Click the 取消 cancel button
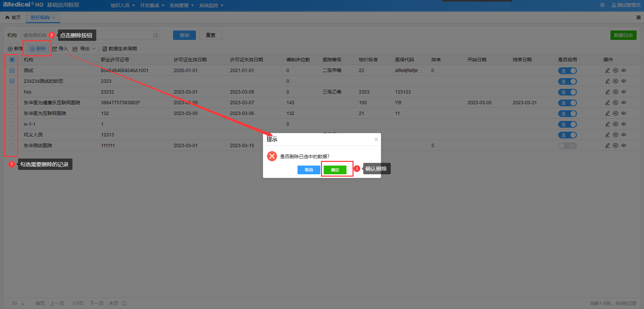 click(x=309, y=170)
